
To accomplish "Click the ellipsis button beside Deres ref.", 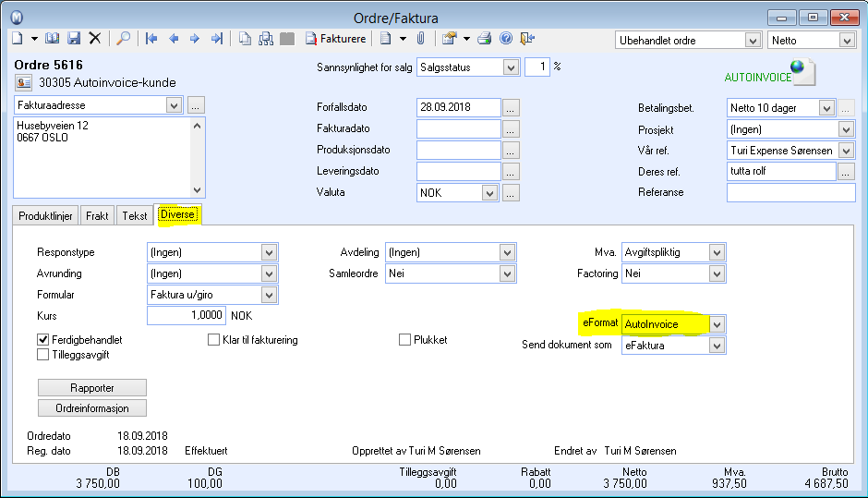I will point(845,172).
